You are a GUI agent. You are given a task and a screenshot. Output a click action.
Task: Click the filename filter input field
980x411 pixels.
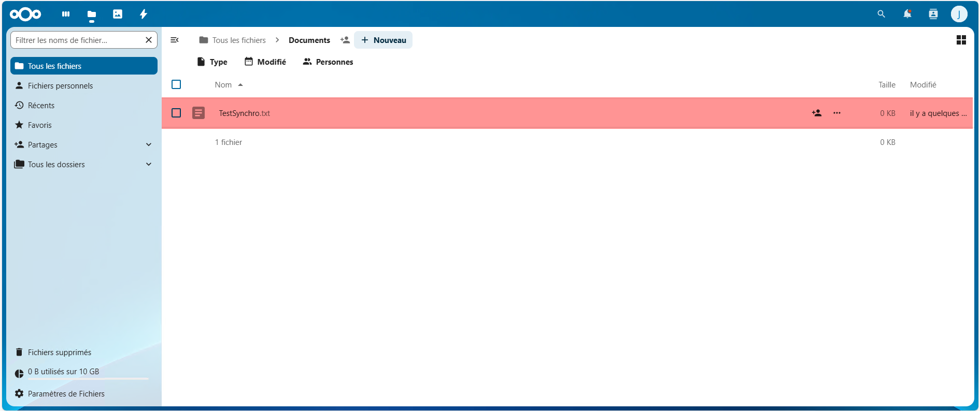click(x=78, y=40)
